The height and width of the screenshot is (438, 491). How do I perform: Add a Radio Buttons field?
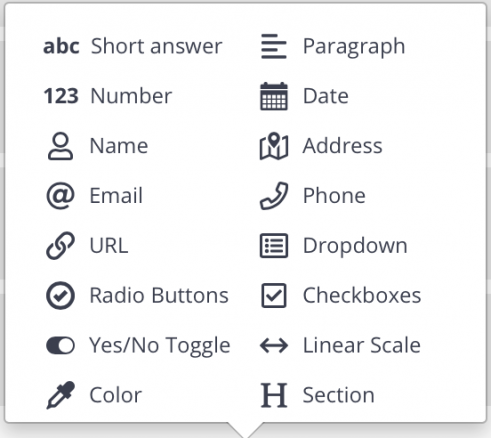coord(137,295)
